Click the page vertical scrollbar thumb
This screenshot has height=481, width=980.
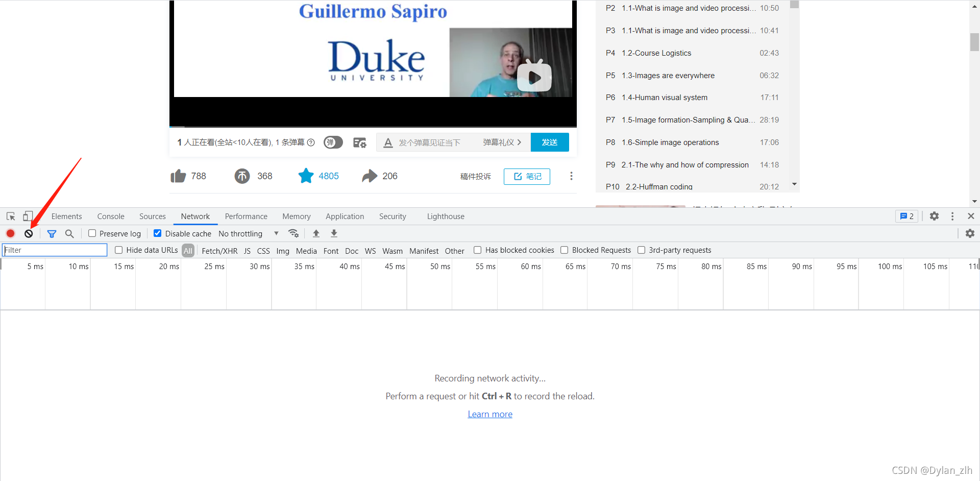974,42
